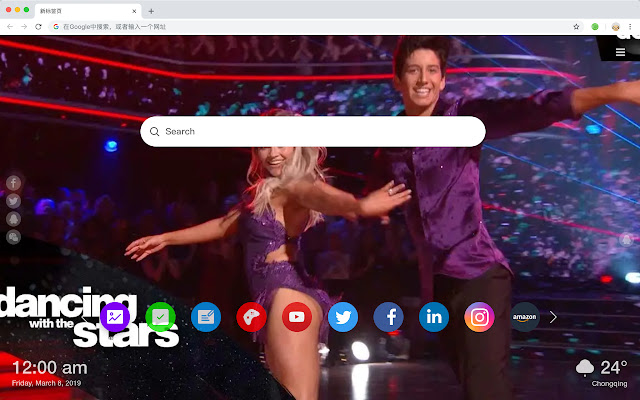The height and width of the screenshot is (400, 640).
Task: Share via the sidebar QQ penguin icon
Action: click(x=14, y=219)
